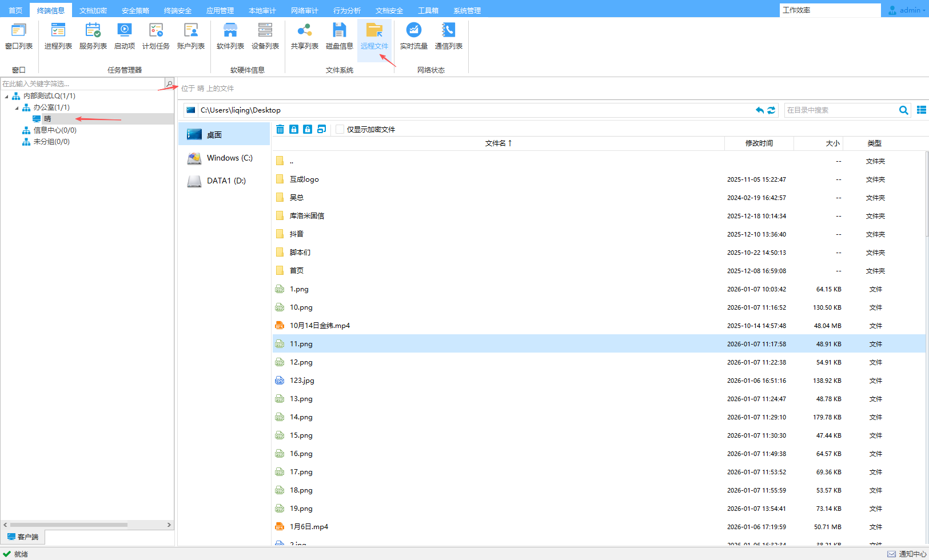Screen dimensions: 929x560
Task: Click the 在目录中搜索 search field
Action: click(x=839, y=110)
